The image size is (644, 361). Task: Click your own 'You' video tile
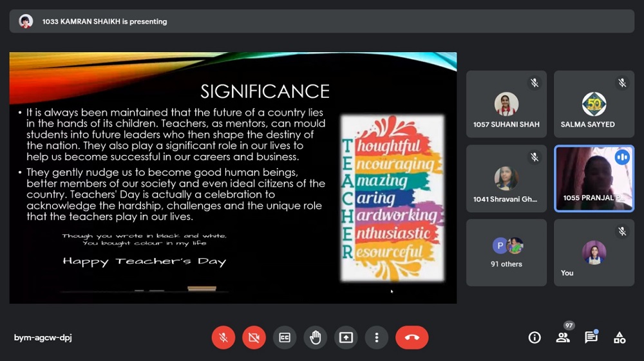click(x=594, y=252)
